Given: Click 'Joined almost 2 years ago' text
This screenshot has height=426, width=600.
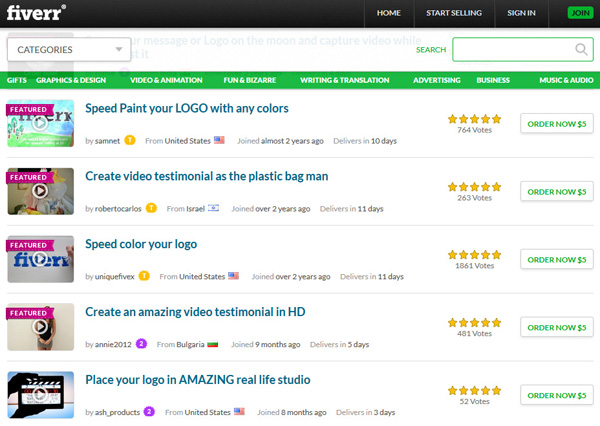Looking at the screenshot, I should point(280,141).
